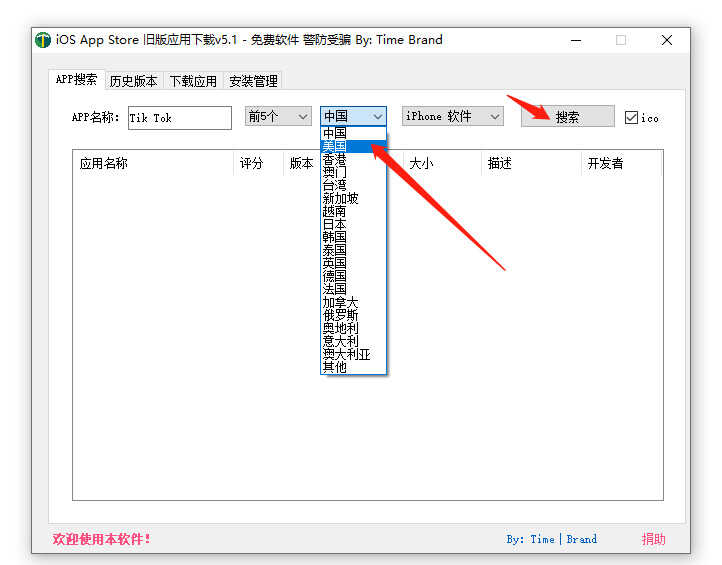This screenshot has height=565, width=722.
Task: Focus the APP名称 text field
Action: pos(180,118)
